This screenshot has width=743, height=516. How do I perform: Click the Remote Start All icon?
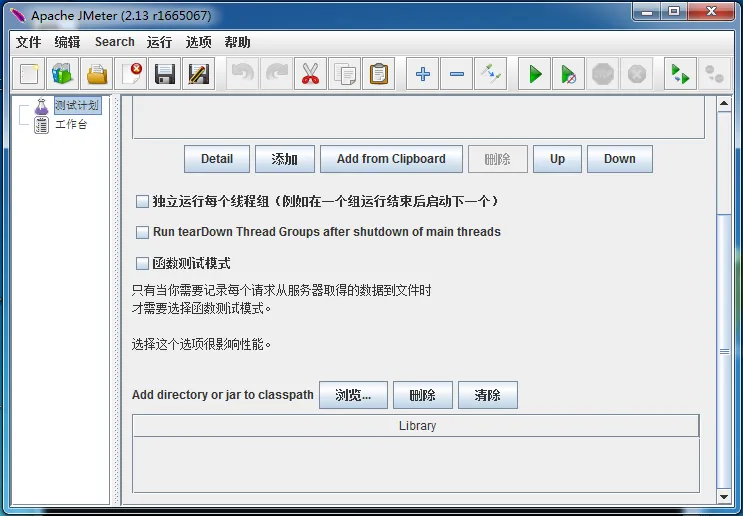pyautogui.click(x=680, y=74)
